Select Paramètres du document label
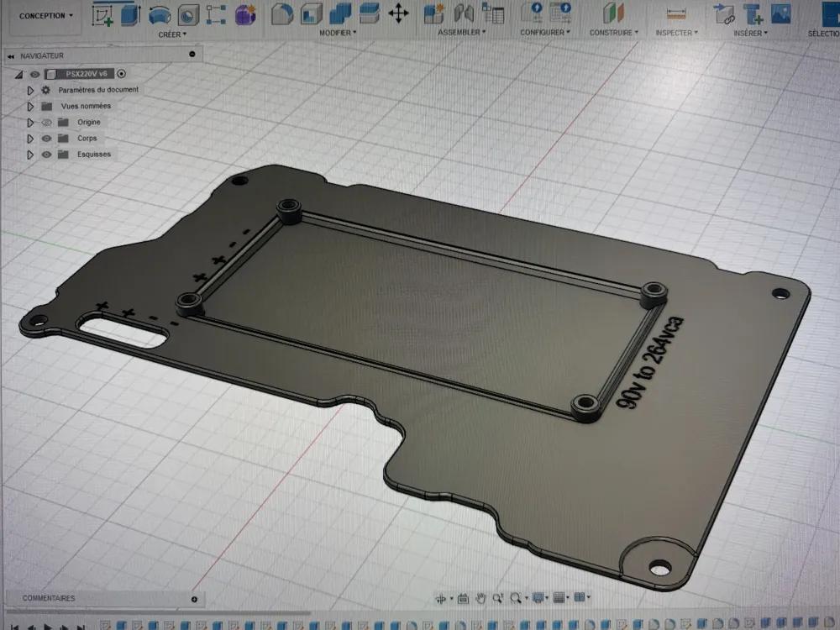The height and width of the screenshot is (630, 840). pos(98,90)
